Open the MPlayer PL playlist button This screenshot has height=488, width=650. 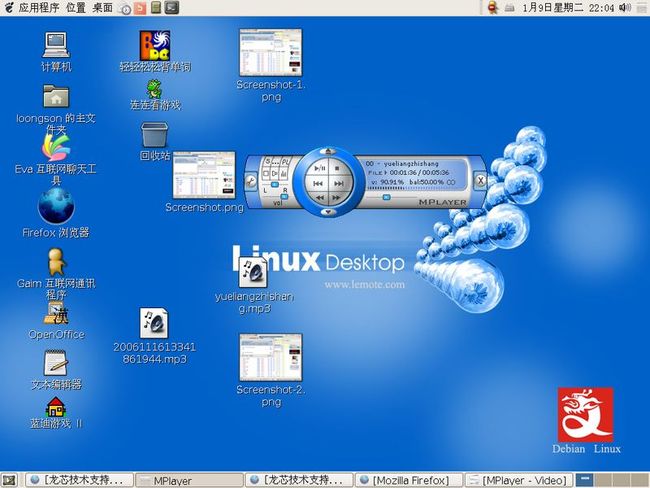(286, 161)
